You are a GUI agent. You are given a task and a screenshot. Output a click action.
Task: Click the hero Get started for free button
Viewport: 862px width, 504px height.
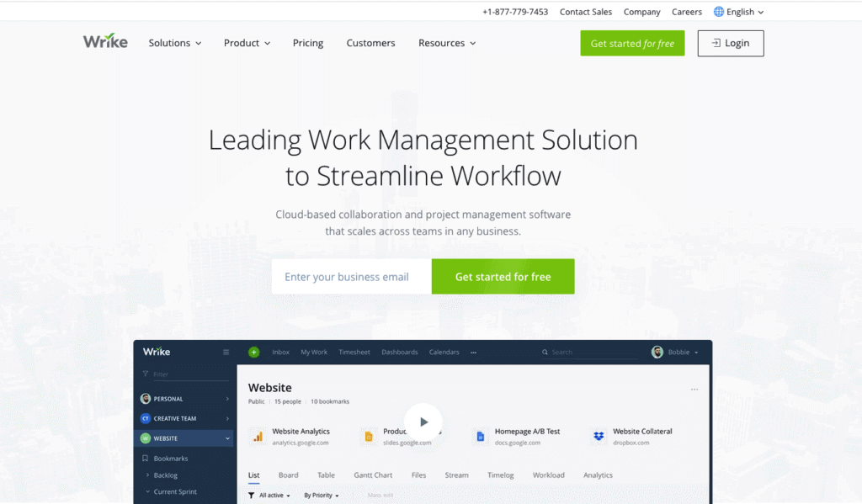(503, 277)
